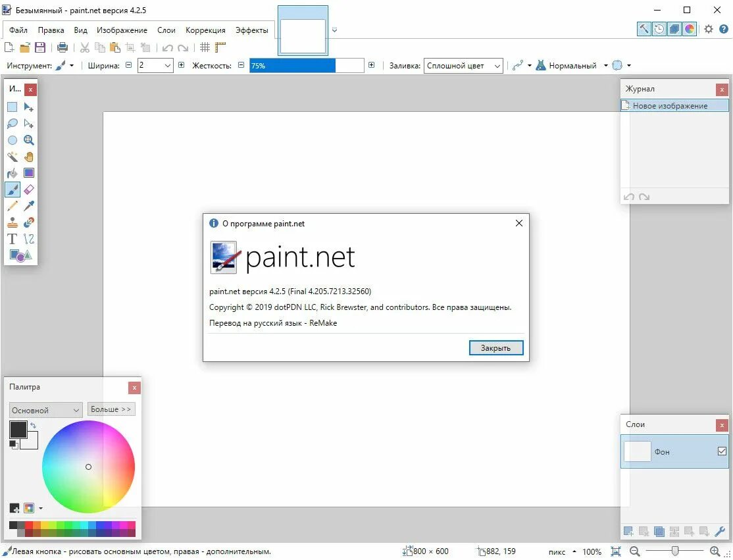
Task: Select the Line/Curve tool
Action: (x=28, y=239)
